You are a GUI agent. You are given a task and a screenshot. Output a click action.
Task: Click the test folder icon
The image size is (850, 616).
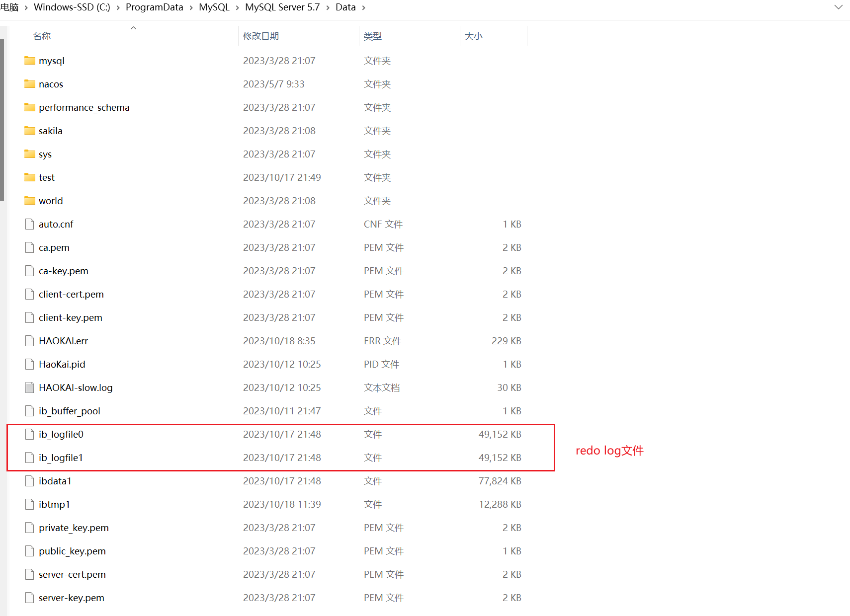(x=30, y=177)
